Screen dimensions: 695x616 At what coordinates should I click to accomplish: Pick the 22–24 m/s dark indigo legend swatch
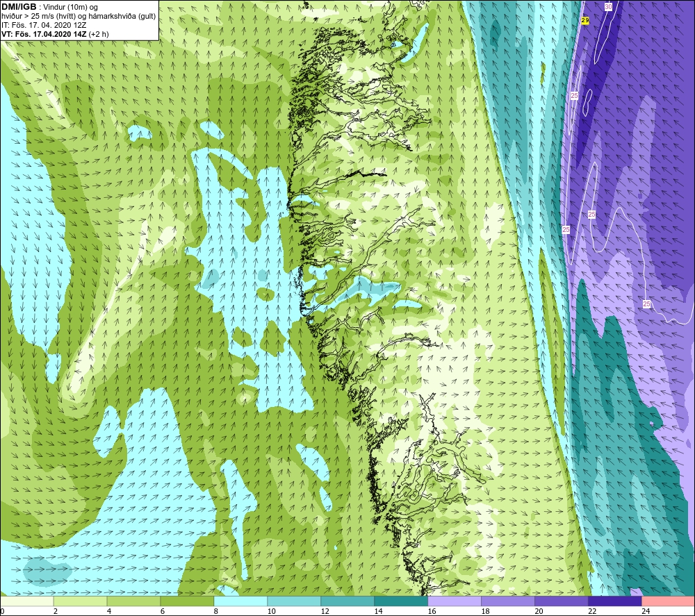[x=615, y=601]
